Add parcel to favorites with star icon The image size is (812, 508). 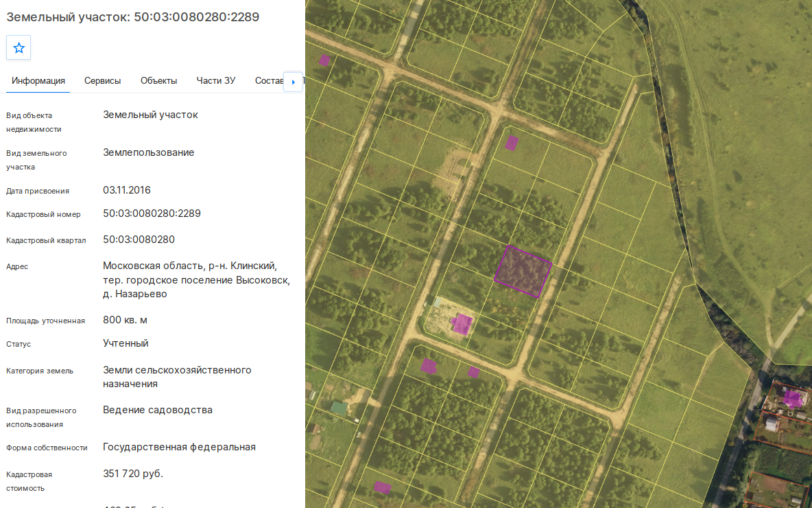click(x=19, y=47)
